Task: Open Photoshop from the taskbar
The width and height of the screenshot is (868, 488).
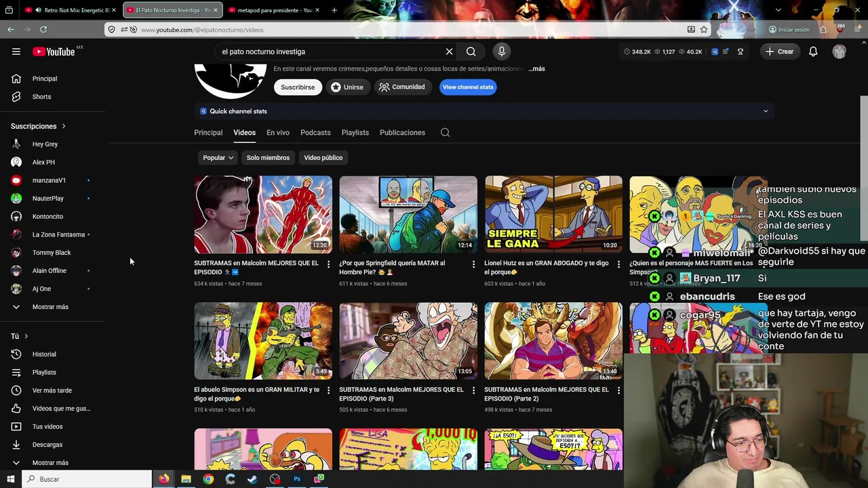Action: click(297, 479)
